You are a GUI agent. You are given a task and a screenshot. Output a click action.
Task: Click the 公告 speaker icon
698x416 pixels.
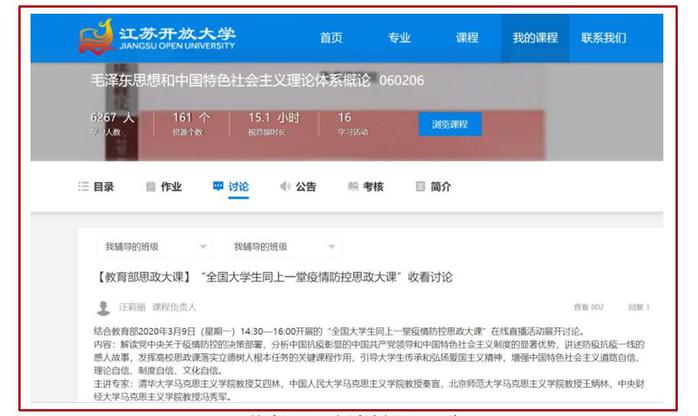tap(285, 186)
